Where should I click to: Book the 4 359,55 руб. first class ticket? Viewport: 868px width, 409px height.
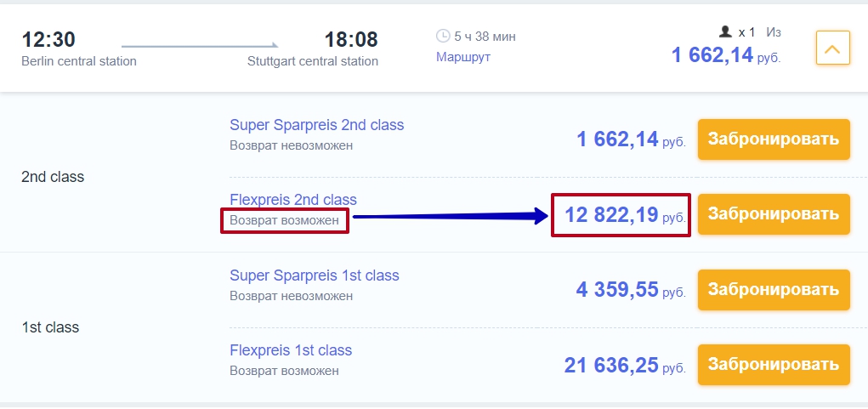tap(774, 289)
